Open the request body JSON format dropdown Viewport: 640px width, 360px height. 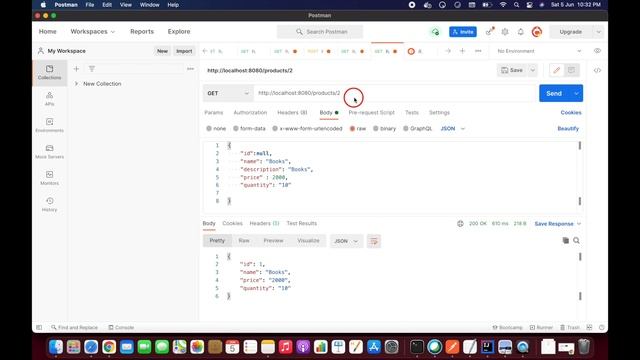click(x=453, y=129)
